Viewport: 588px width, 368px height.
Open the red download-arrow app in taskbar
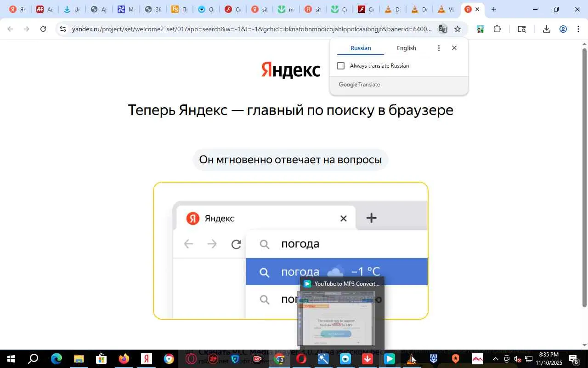pos(367,359)
